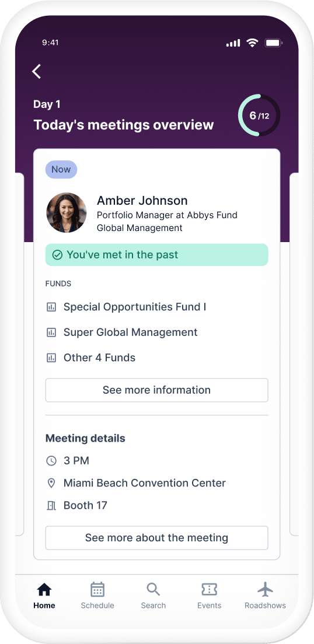Open the Search tab
314x644 pixels.
coord(153,596)
